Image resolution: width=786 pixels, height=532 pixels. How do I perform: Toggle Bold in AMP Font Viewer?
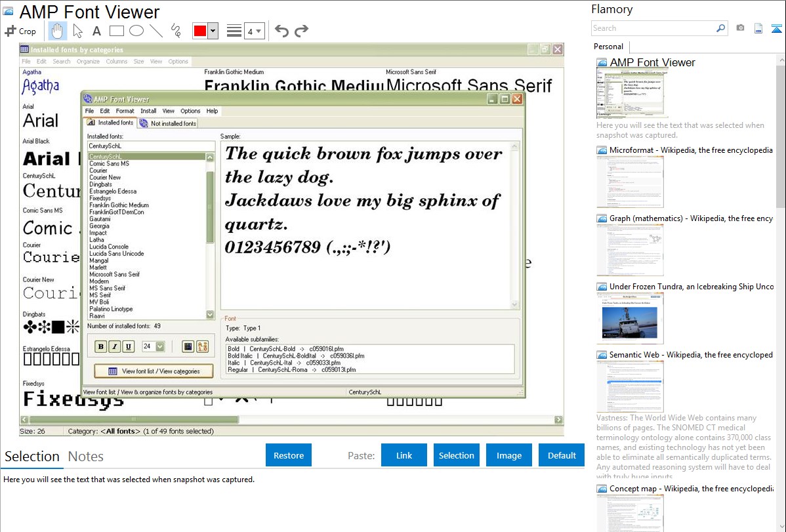(x=101, y=346)
